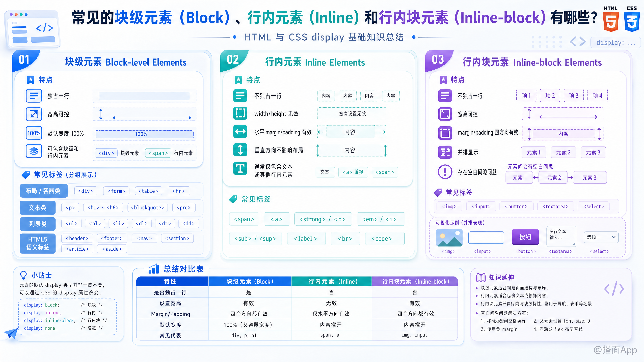Select the HTML5 语义标签 category label

38,243
